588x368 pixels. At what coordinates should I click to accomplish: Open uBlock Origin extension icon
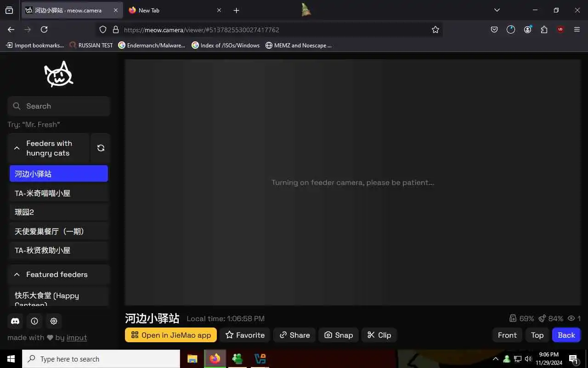pos(560,29)
